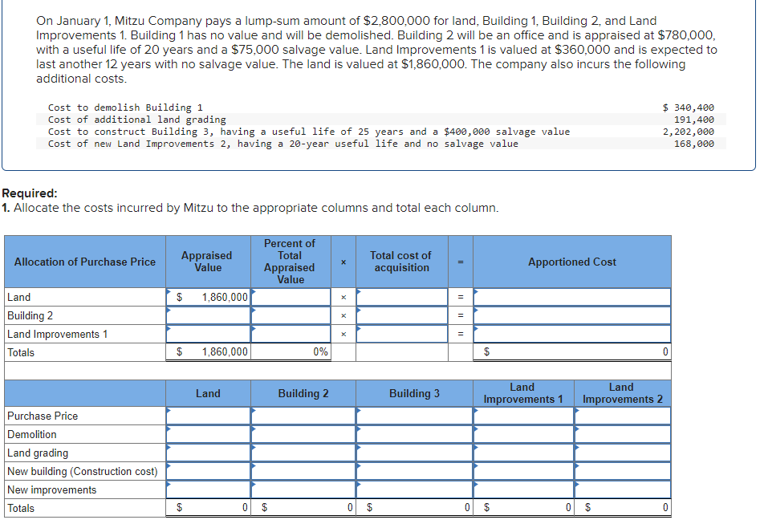Click the equals sign beside Land Improvements 1 row
Image resolution: width=760 pixels, height=532 pixels.
tap(459, 333)
